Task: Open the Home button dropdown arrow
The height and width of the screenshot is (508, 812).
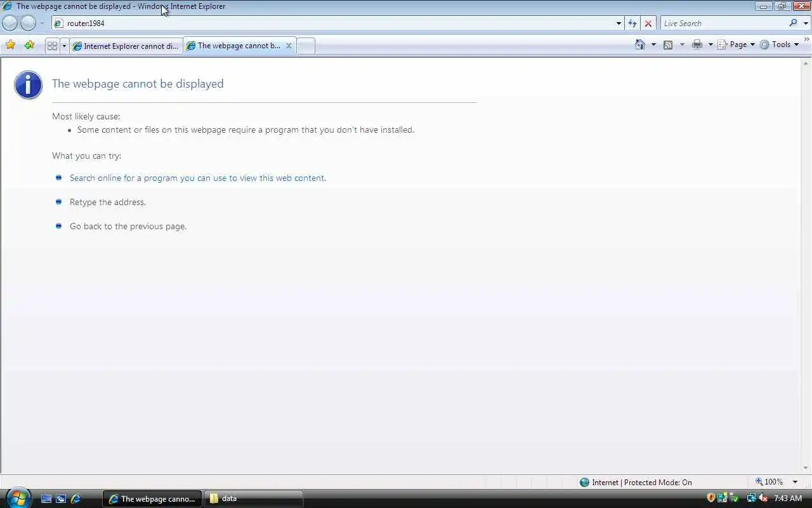Action: tap(653, 44)
